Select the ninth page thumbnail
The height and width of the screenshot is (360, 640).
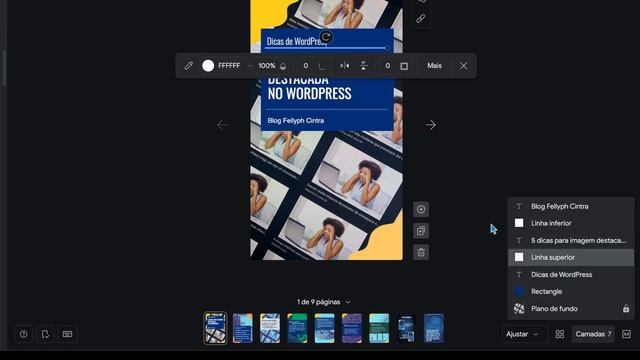click(x=434, y=328)
